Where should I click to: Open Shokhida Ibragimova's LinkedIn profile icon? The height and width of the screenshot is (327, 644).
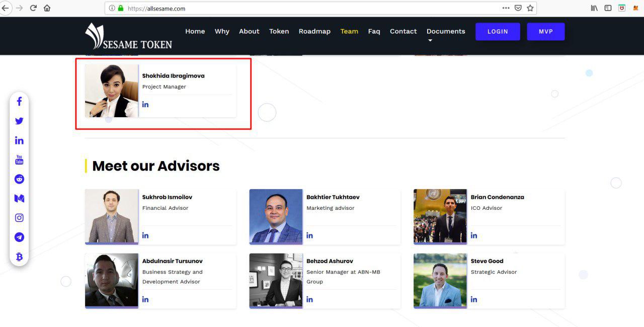pos(145,104)
